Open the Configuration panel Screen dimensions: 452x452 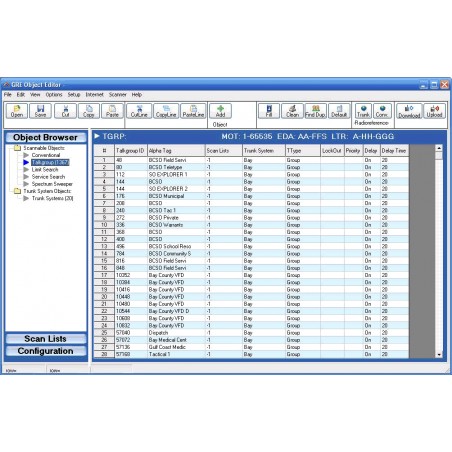[46, 351]
